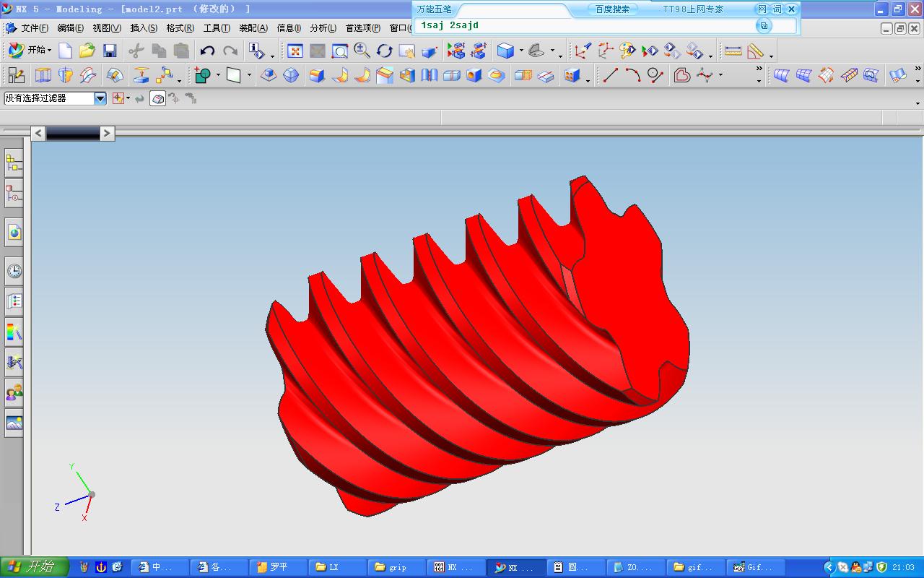
Task: Click the Measure distance ruler icon
Action: 733,51
